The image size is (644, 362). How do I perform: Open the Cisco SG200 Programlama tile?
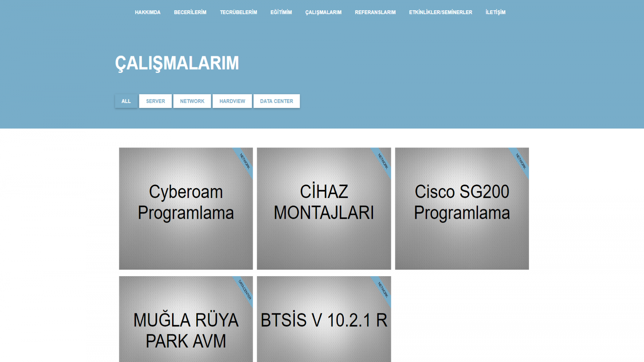[462, 208]
